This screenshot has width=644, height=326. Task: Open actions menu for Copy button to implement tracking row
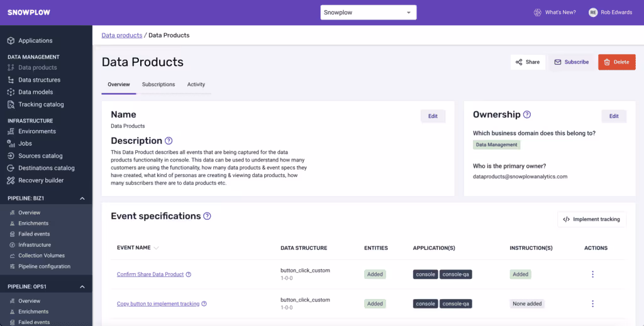[592, 304]
